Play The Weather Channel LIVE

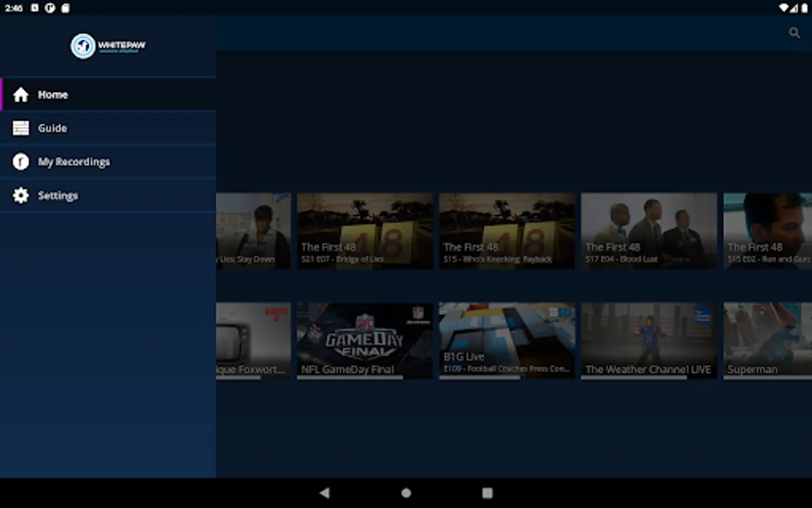(x=649, y=340)
